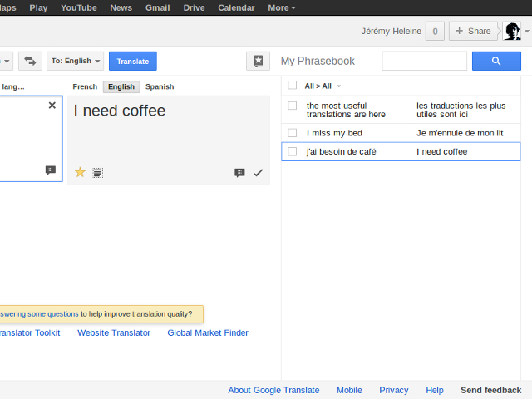Open the Help footer link

(x=435, y=390)
